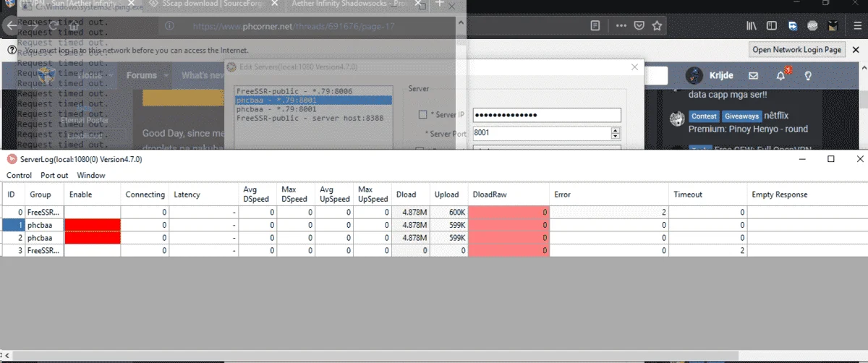Image resolution: width=868 pixels, height=363 pixels.
Task: Open the Window menu in ServerLog
Action: click(x=91, y=175)
